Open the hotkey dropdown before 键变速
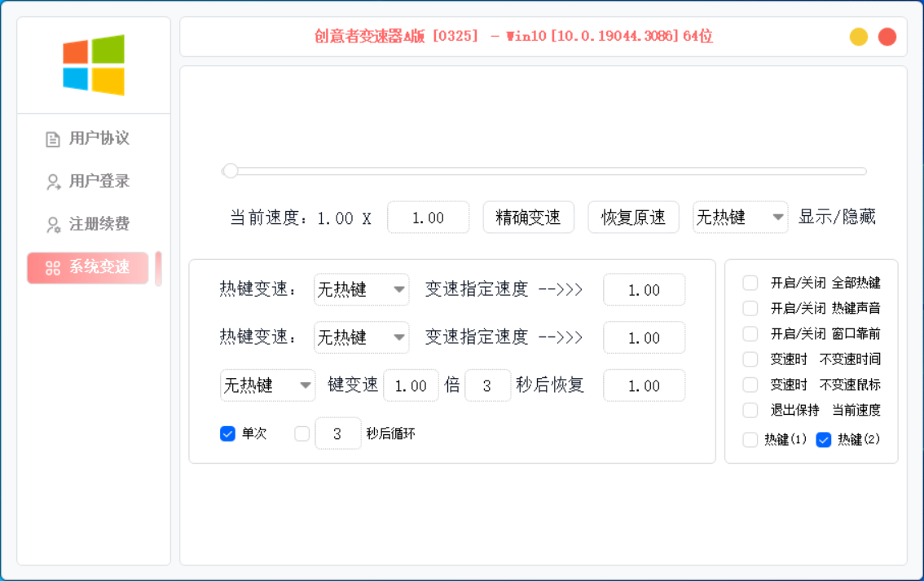This screenshot has height=581, width=924. coord(267,385)
